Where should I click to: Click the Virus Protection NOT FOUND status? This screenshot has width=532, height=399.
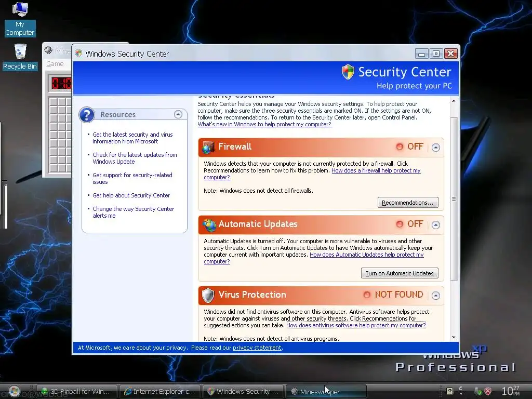(x=398, y=295)
